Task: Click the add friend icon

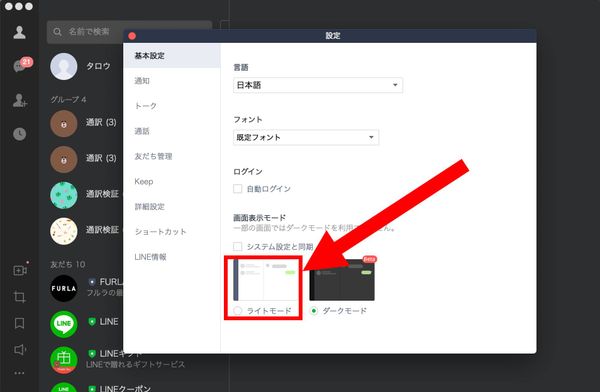Action: pos(20,100)
